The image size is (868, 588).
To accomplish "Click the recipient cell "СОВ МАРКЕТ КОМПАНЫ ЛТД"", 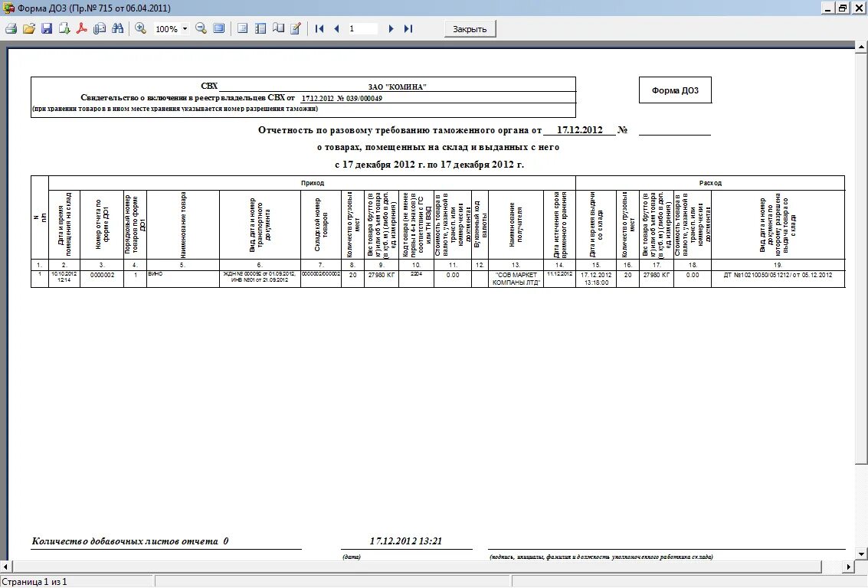I will [516, 278].
